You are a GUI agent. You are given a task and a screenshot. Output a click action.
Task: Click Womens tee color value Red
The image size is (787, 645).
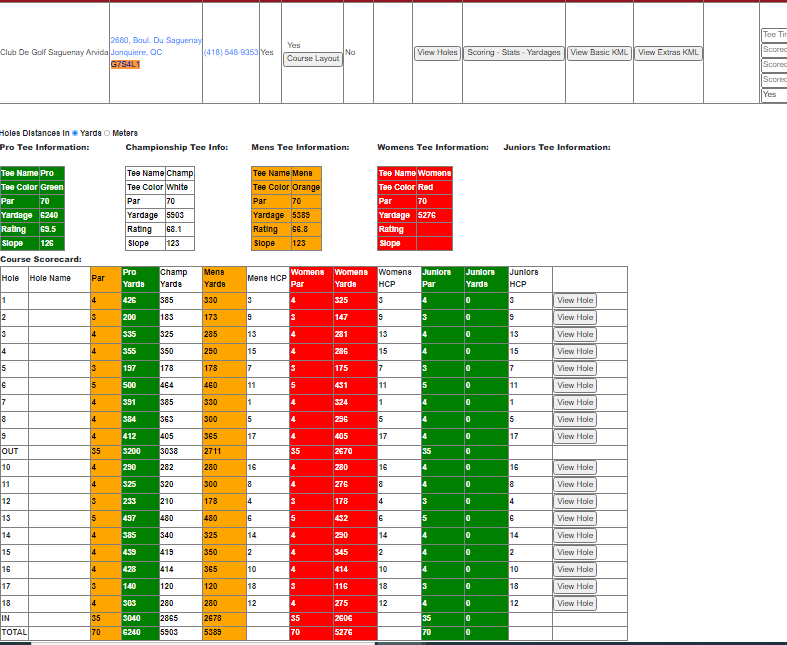(425, 187)
